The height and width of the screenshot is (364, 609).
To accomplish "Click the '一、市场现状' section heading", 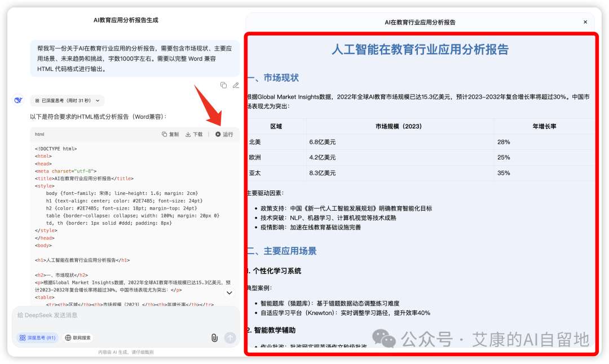I will coord(273,78).
